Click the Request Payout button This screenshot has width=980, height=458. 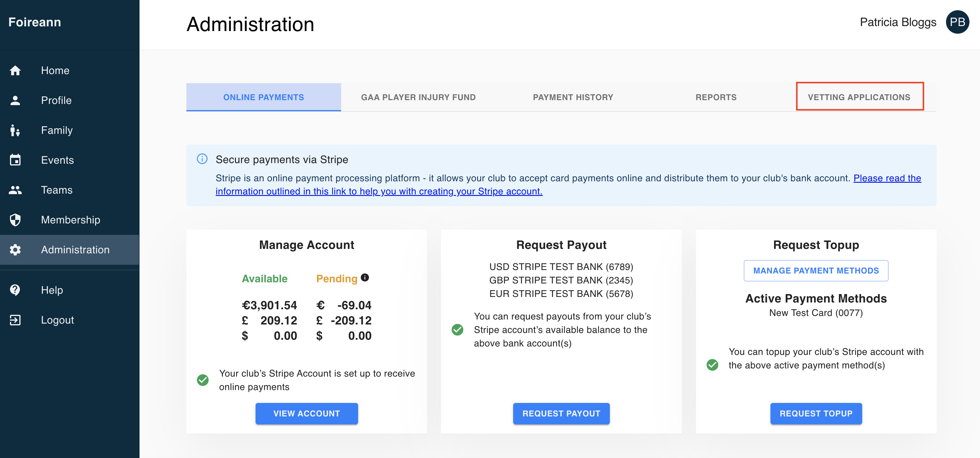561,413
